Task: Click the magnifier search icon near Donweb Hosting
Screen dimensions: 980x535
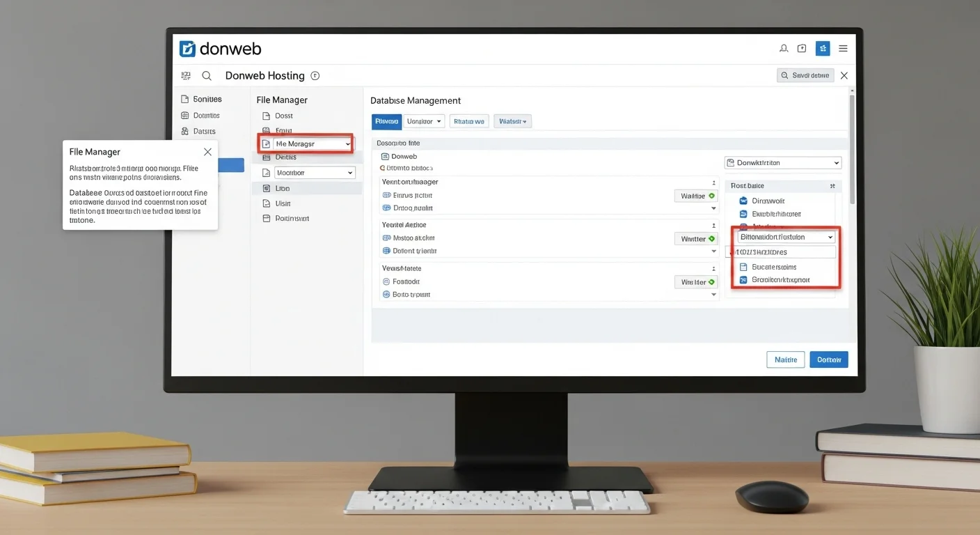Action: tap(207, 75)
